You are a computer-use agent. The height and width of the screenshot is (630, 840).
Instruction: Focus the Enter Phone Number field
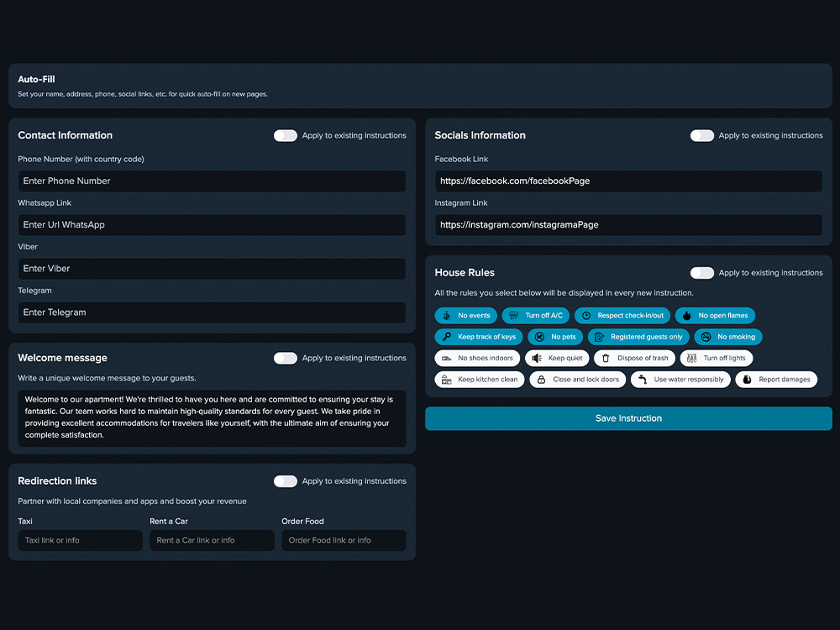[212, 181]
